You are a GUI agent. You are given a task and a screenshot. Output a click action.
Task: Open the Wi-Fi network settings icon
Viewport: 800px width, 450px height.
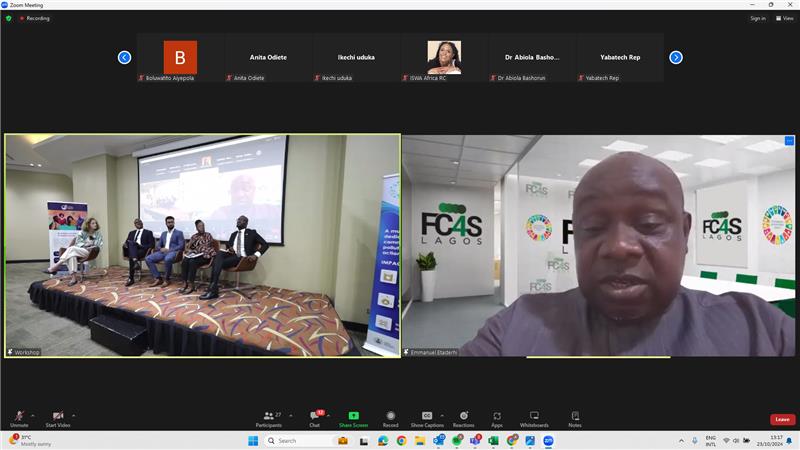726,441
